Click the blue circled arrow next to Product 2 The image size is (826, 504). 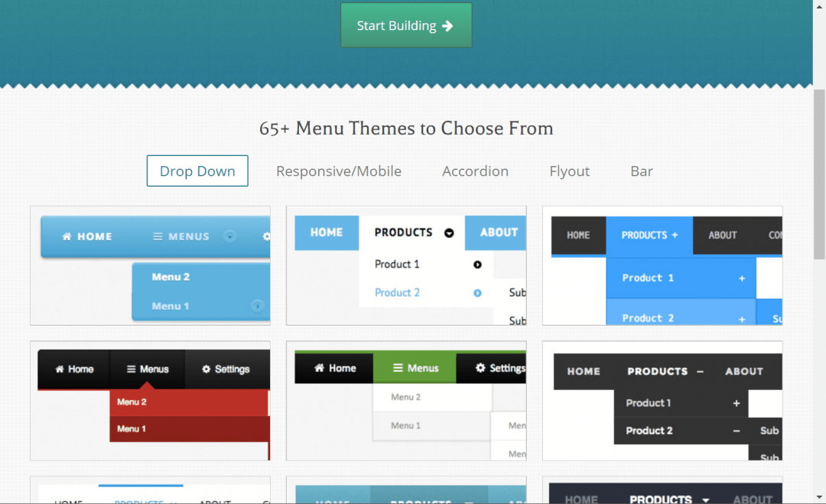pyautogui.click(x=477, y=293)
